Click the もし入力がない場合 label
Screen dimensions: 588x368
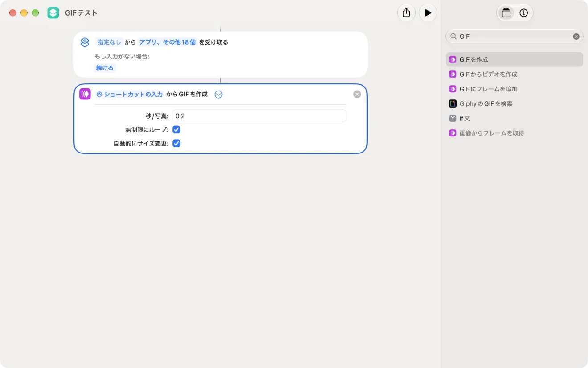122,56
